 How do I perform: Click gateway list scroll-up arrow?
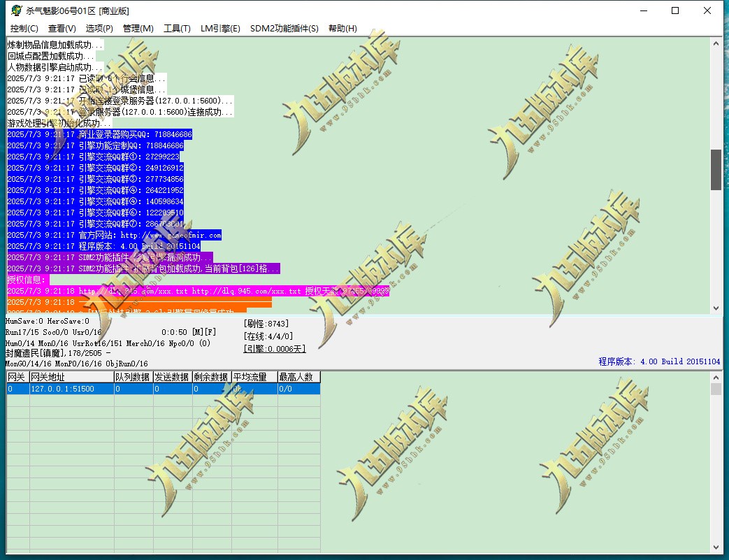(x=716, y=378)
